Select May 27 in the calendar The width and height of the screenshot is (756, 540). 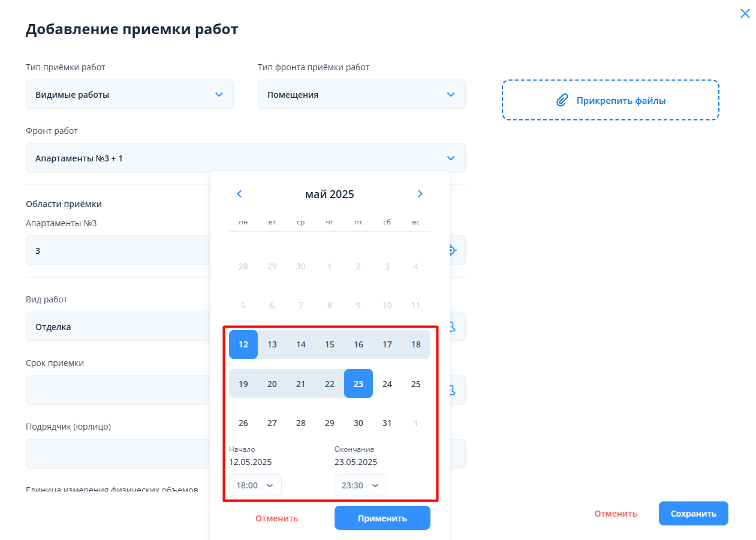tap(272, 423)
